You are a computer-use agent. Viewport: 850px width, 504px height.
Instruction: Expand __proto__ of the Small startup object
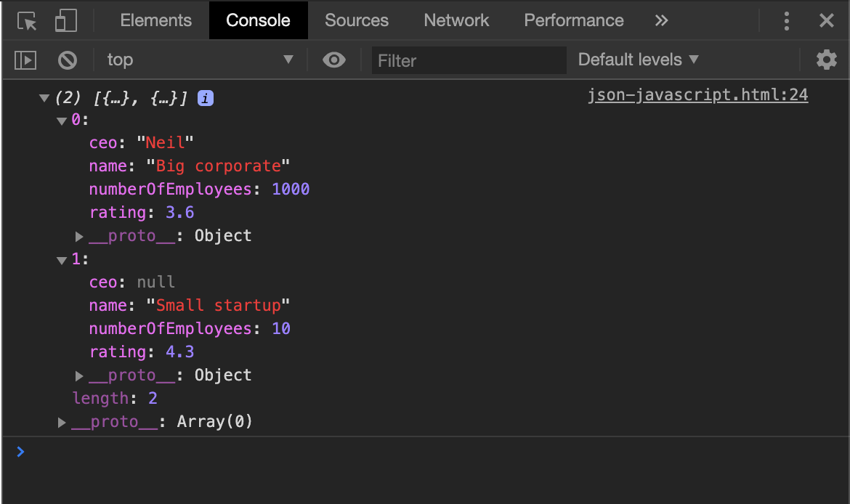pyautogui.click(x=78, y=375)
